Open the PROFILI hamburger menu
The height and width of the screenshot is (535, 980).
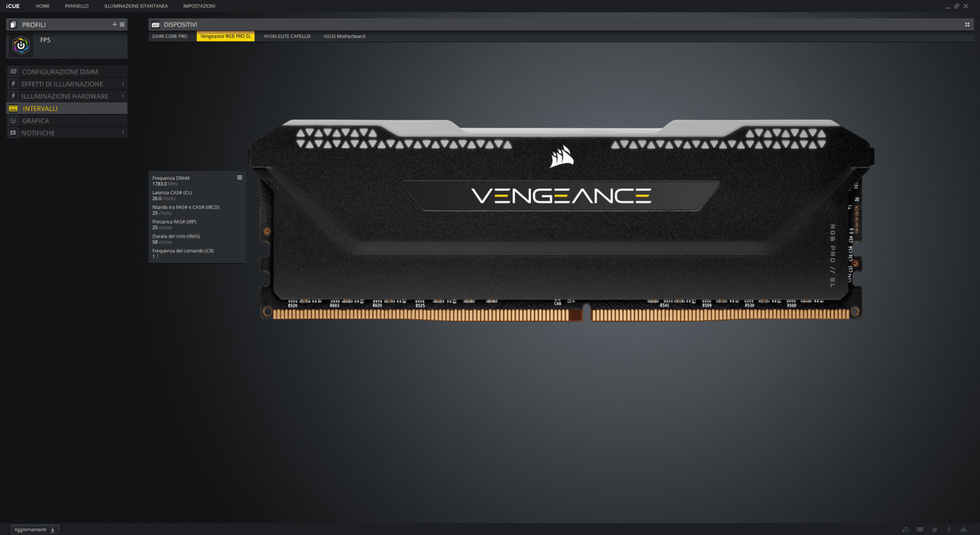click(122, 24)
